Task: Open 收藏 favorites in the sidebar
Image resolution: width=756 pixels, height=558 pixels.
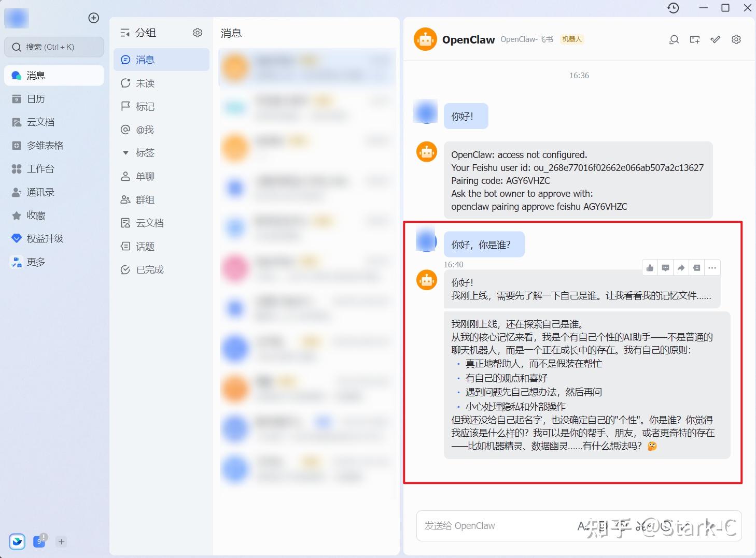Action: [54, 216]
